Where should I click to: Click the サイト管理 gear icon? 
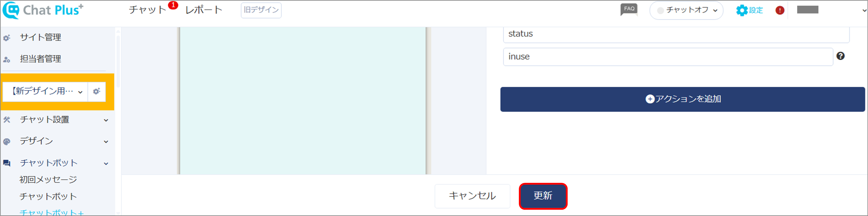click(7, 38)
